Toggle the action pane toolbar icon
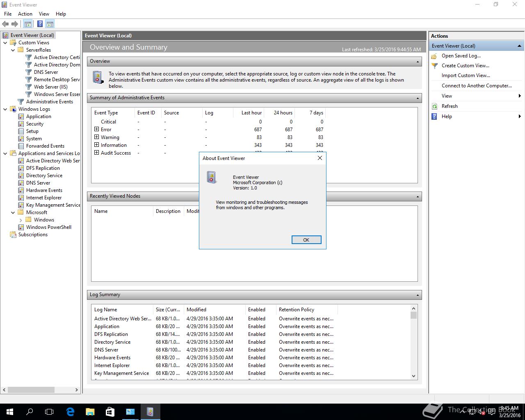Screen dimensions: 525x420 tap(50, 24)
